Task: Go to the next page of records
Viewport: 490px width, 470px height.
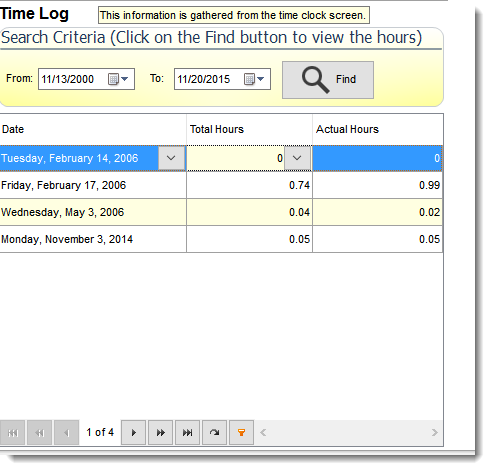Action: (160, 433)
